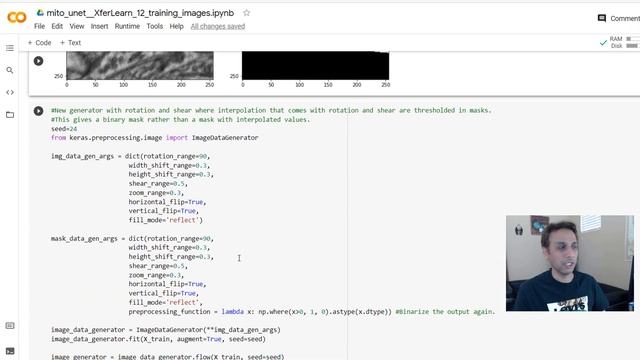
Task: Add a new code cell with + Code
Action: coord(40,42)
